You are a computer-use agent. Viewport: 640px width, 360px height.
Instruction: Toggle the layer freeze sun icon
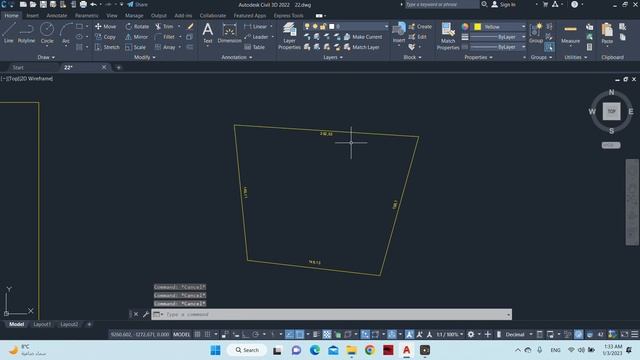(x=315, y=27)
